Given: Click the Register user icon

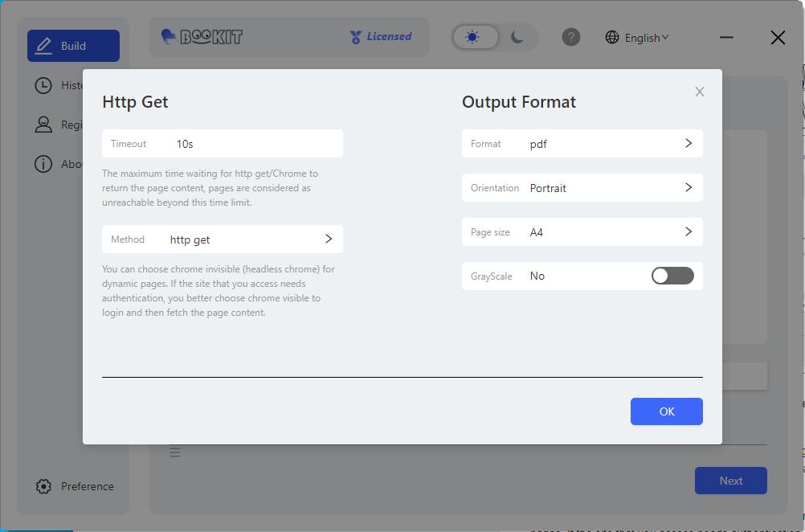Looking at the screenshot, I should click(43, 125).
